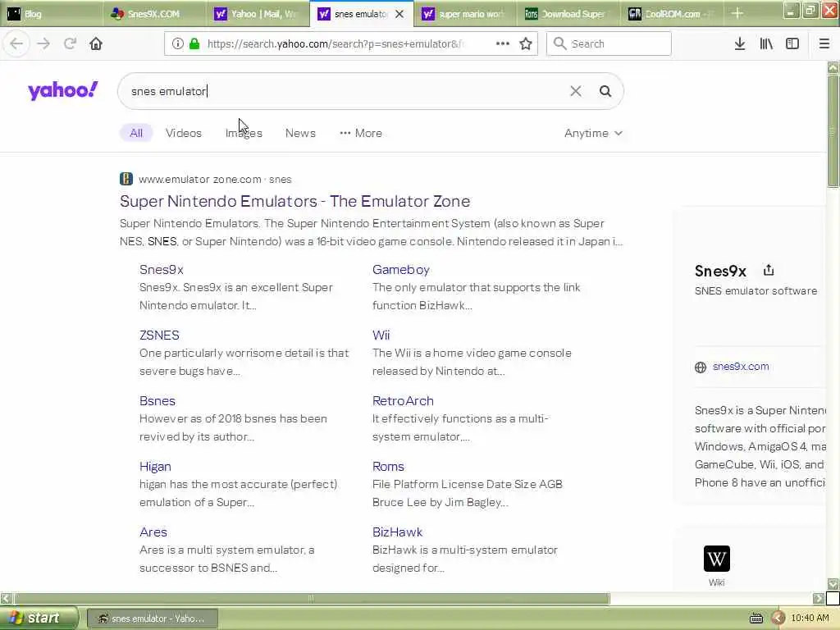Open the browser home page
Screen dimensions: 840x630
(x=96, y=43)
